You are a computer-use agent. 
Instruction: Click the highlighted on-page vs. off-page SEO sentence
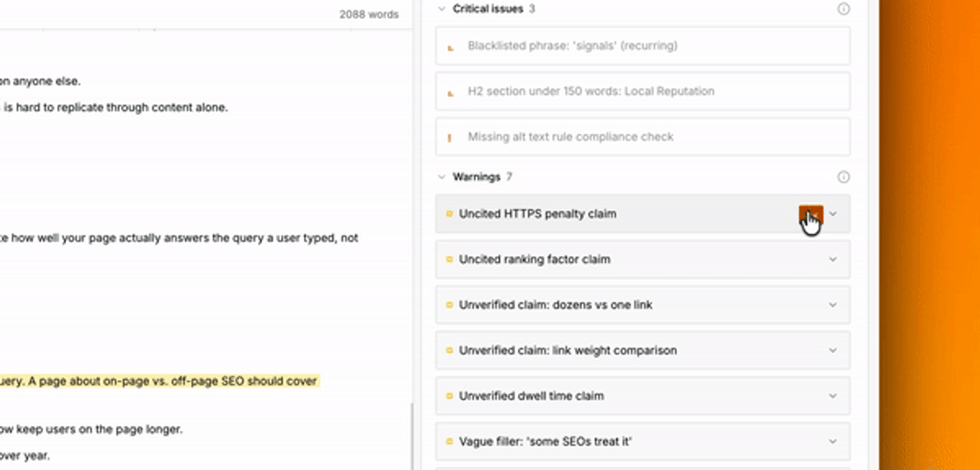159,381
